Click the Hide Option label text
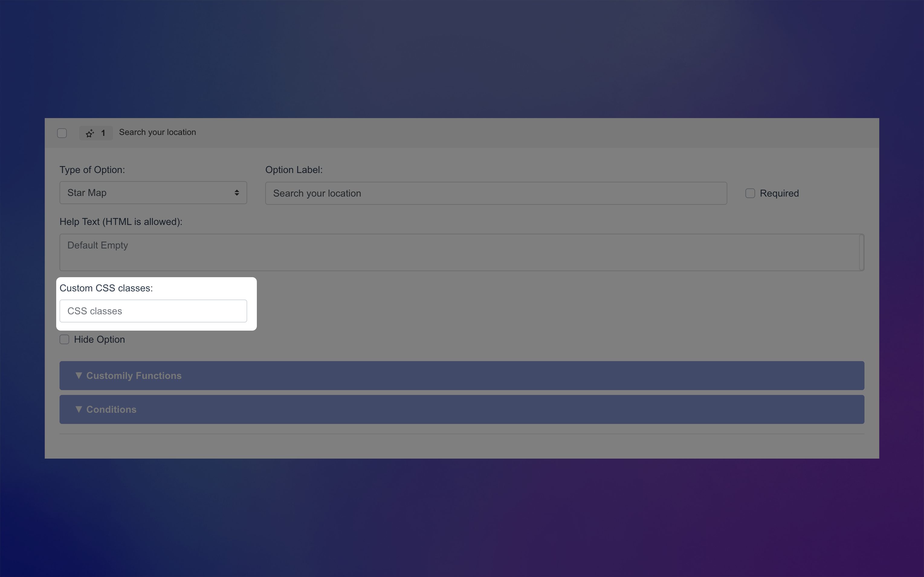The image size is (924, 577). pyautogui.click(x=99, y=339)
